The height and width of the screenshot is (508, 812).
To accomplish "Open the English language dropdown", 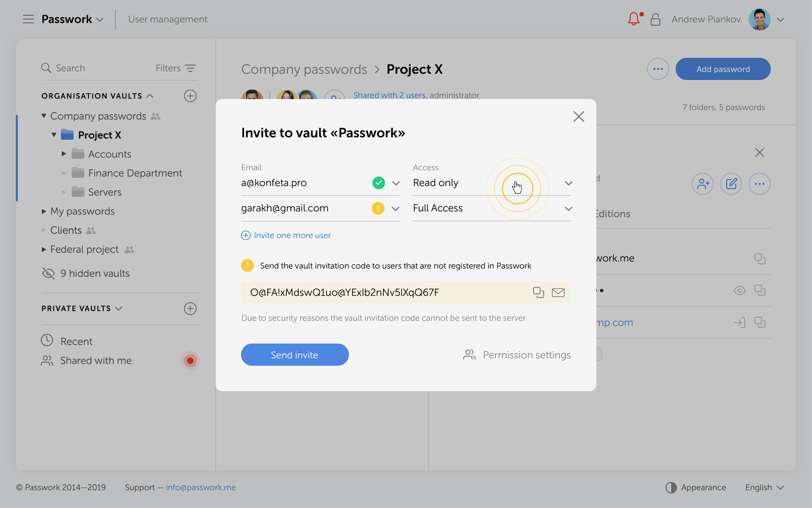I will 765,488.
